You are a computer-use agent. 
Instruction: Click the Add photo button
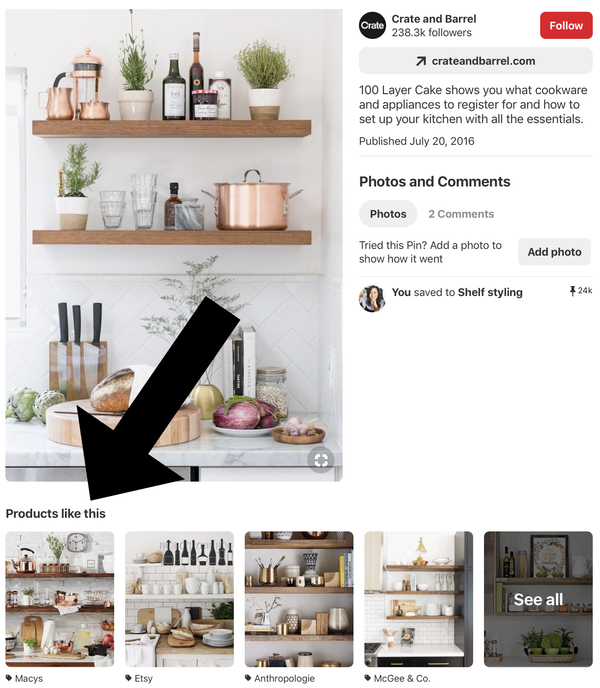pyautogui.click(x=554, y=252)
